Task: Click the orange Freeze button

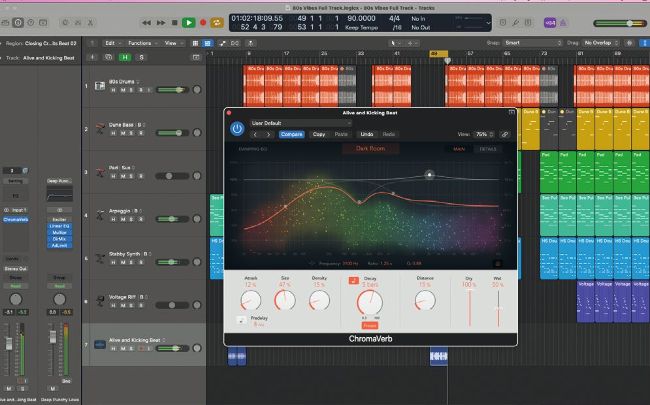Action: [370, 325]
